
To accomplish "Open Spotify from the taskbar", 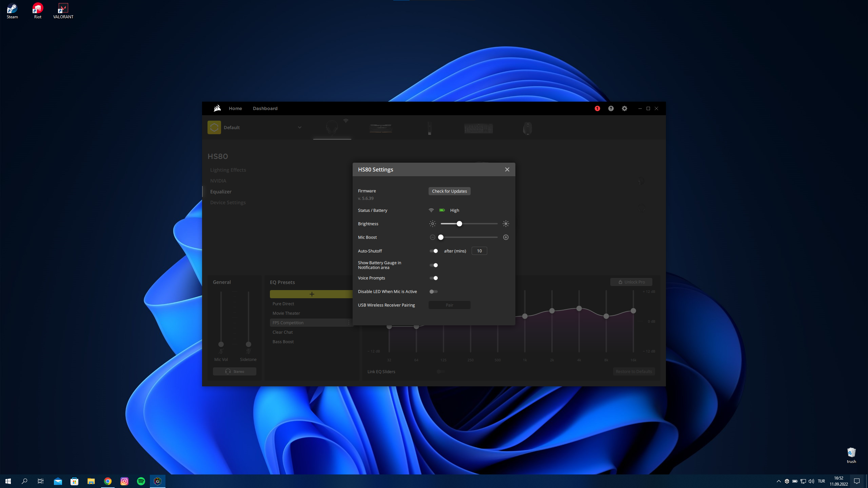I will pos(141,481).
